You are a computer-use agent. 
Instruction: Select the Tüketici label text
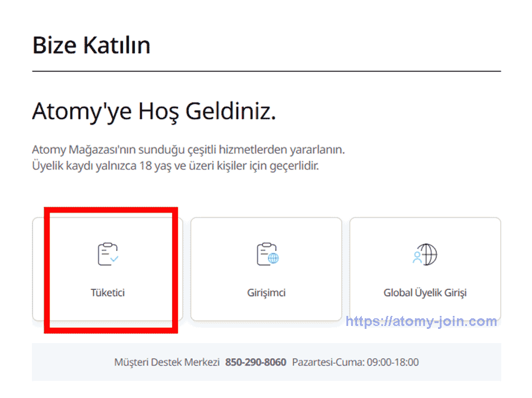click(x=108, y=293)
